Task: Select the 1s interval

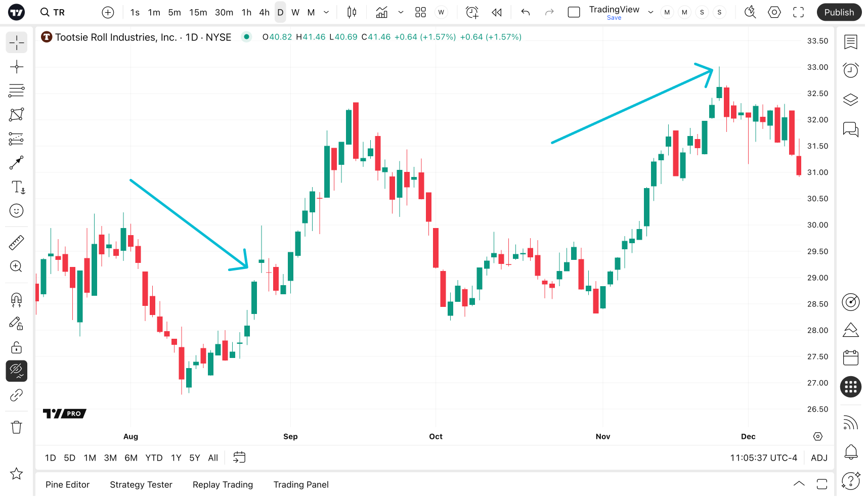Action: (135, 12)
